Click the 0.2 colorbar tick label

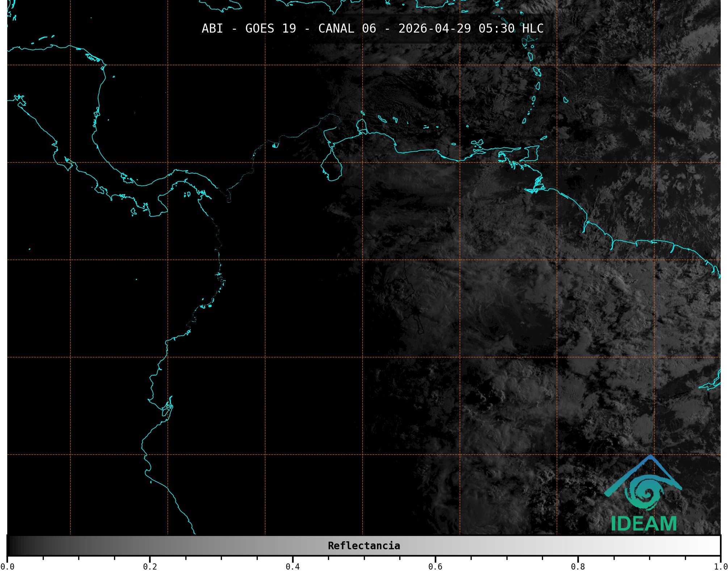point(150,566)
